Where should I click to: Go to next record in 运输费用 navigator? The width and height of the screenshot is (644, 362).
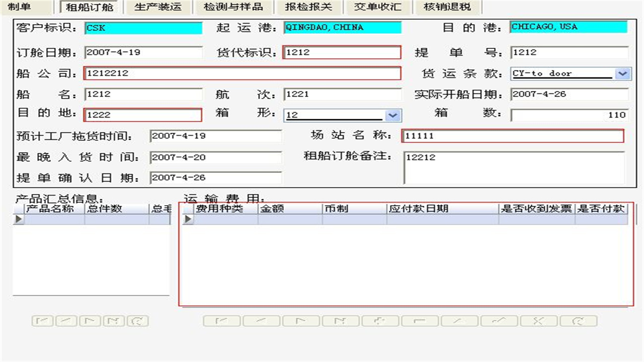(300, 320)
